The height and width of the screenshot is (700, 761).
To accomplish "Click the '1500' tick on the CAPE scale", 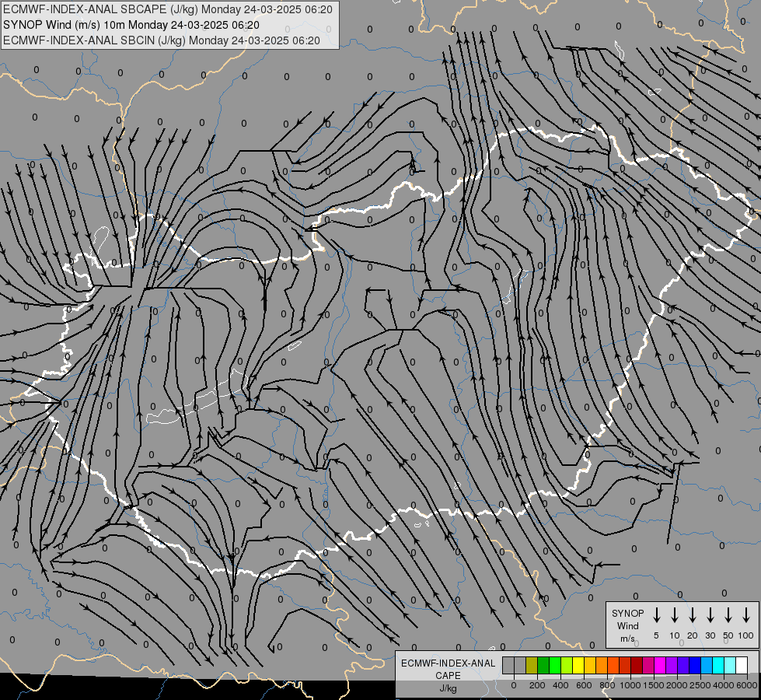I will click(x=654, y=685).
